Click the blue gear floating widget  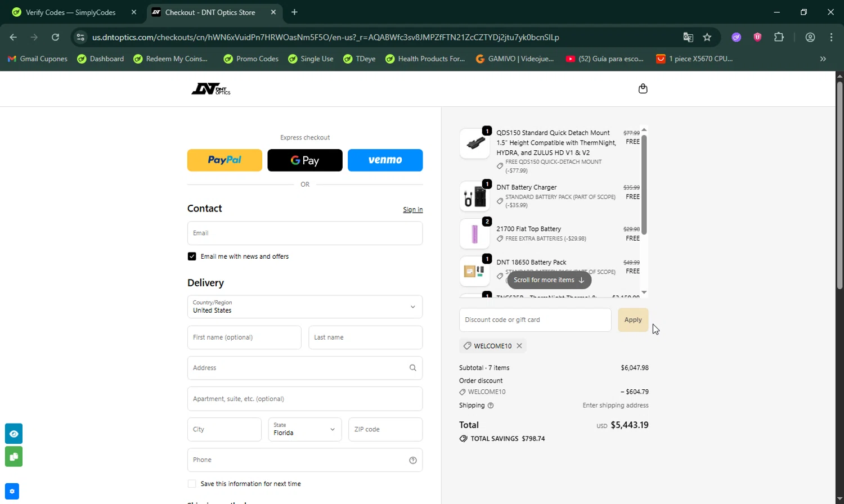(12, 491)
